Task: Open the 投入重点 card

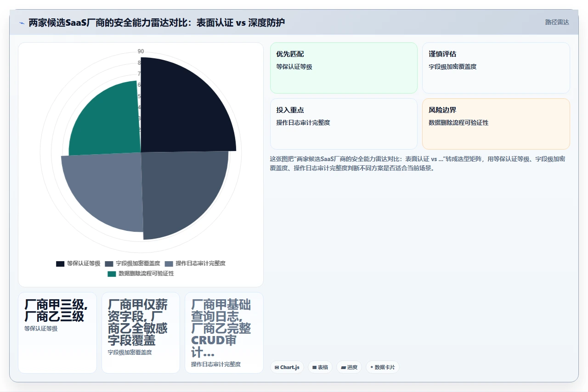Action: (344, 124)
